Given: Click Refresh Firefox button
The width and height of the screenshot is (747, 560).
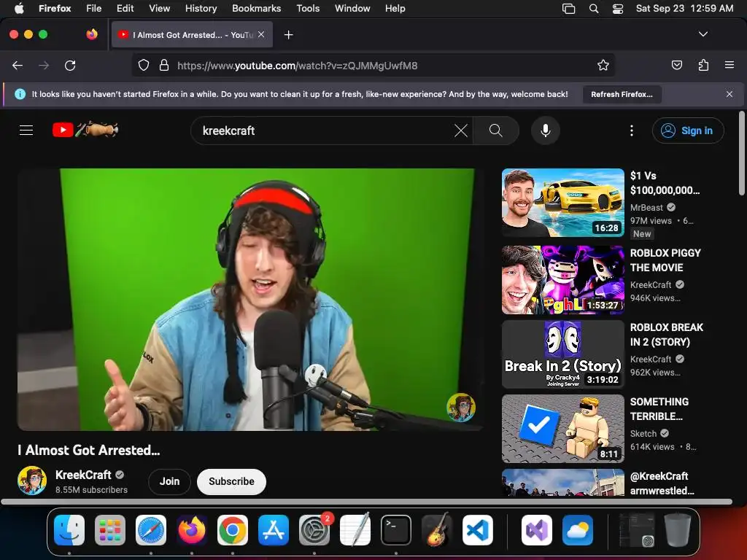Looking at the screenshot, I should tap(622, 94).
